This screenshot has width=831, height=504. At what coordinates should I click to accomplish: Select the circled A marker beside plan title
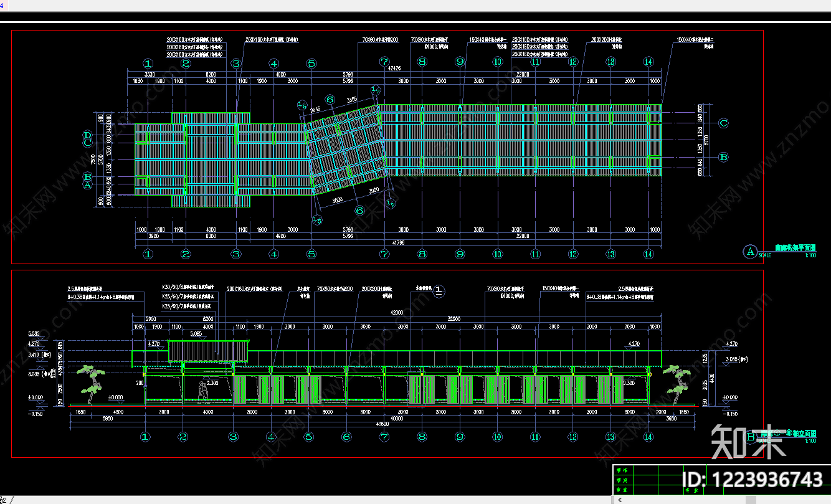pyautogui.click(x=749, y=252)
